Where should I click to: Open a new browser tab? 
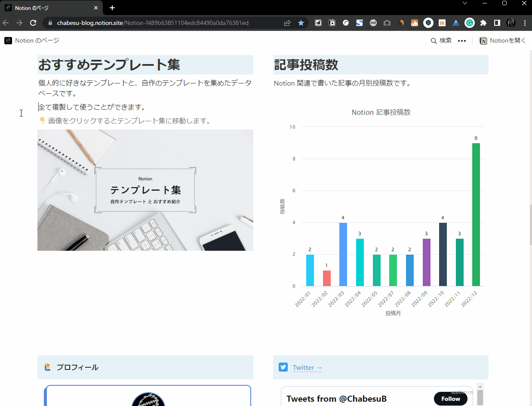coord(112,8)
